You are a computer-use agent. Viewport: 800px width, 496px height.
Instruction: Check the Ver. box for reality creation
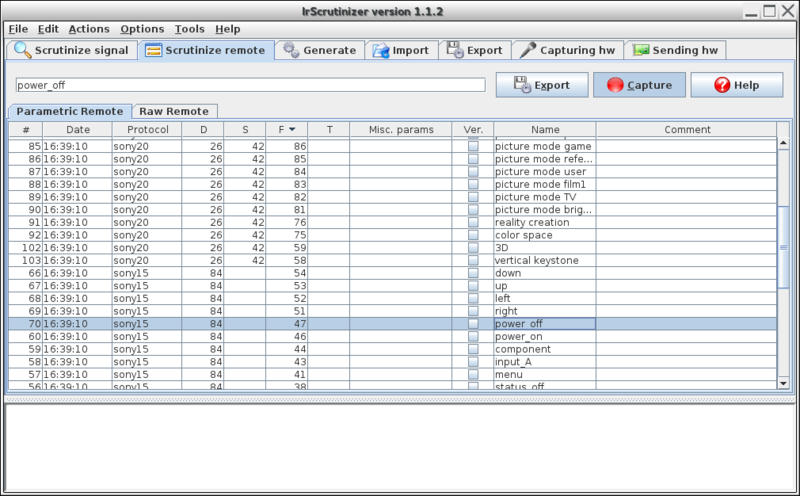tap(473, 222)
